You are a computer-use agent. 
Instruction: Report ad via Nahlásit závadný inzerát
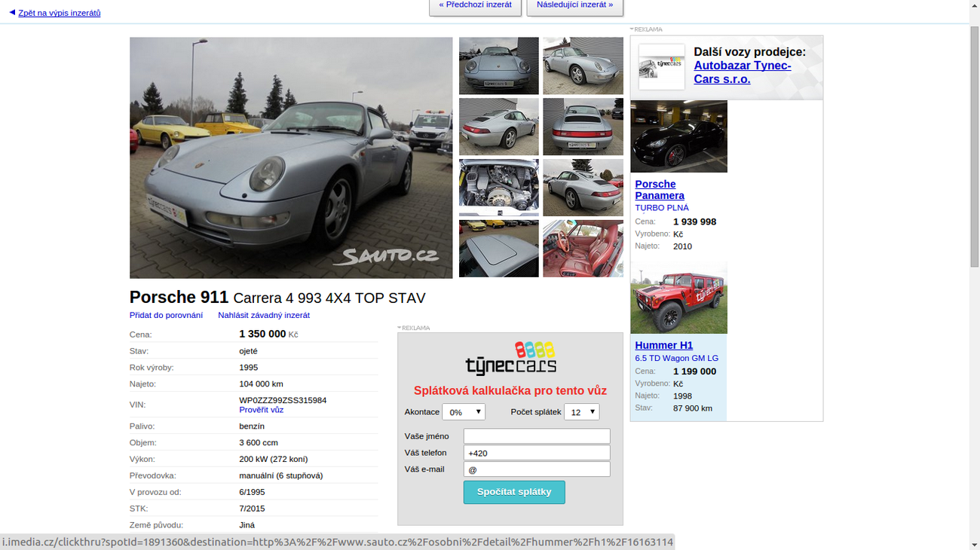pos(264,315)
